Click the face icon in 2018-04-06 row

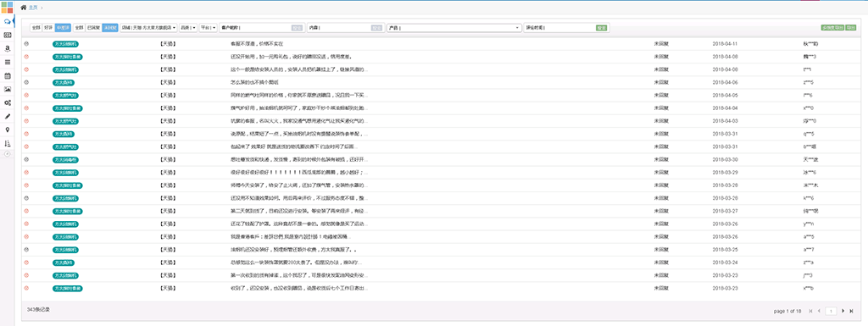pyautogui.click(x=26, y=82)
